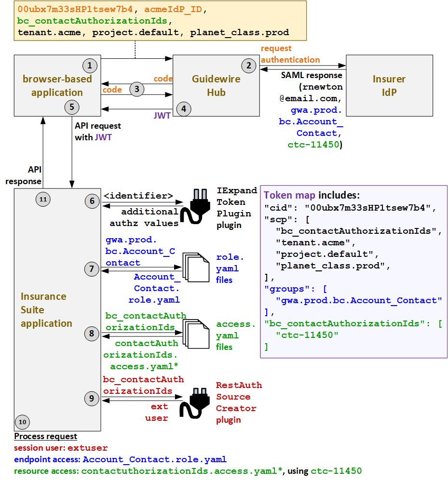Click the Guidewire Hub box
448x482 pixels.
pos(216,86)
